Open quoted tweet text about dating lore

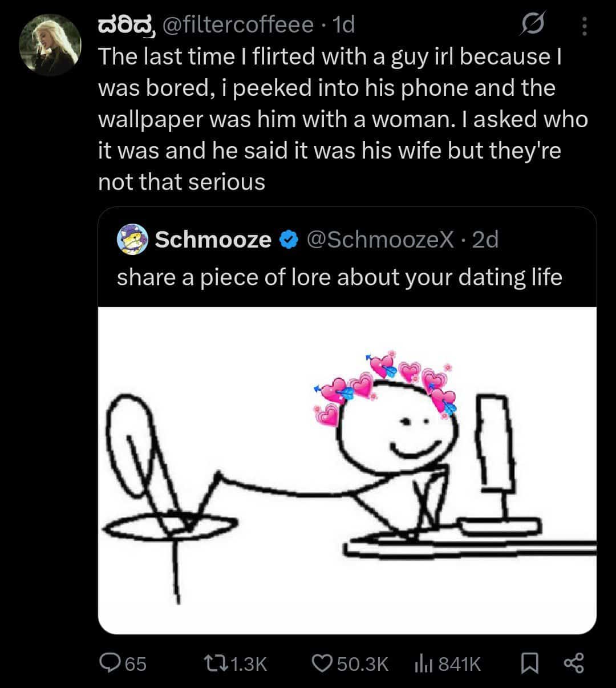coord(339,277)
